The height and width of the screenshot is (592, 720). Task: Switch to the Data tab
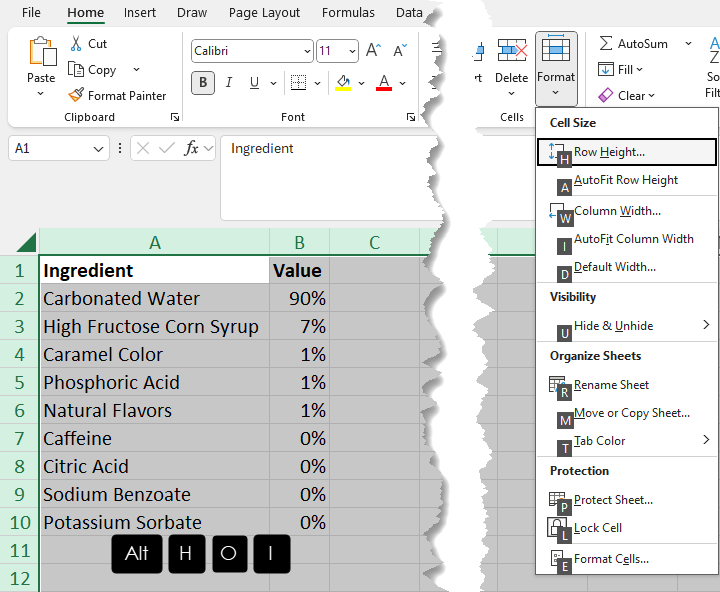click(x=409, y=12)
